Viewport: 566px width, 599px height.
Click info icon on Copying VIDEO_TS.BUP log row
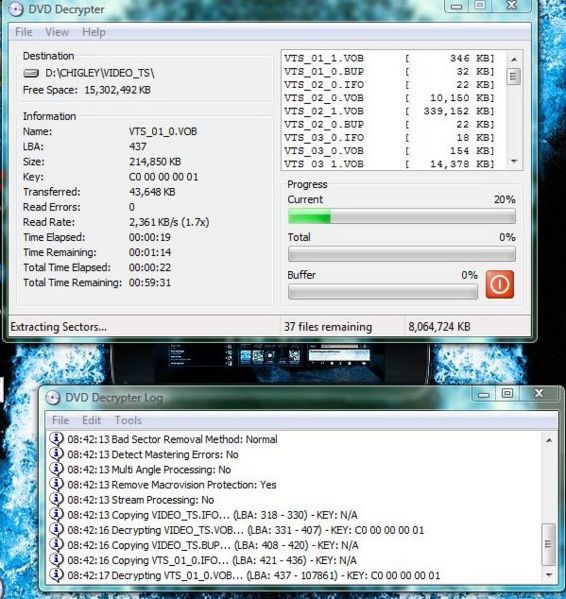pyautogui.click(x=57, y=545)
